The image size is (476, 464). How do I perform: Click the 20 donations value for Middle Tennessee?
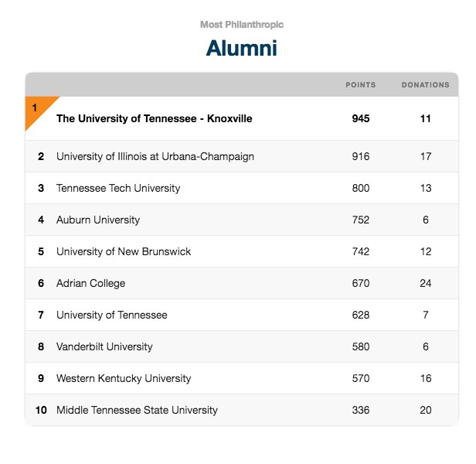point(425,410)
